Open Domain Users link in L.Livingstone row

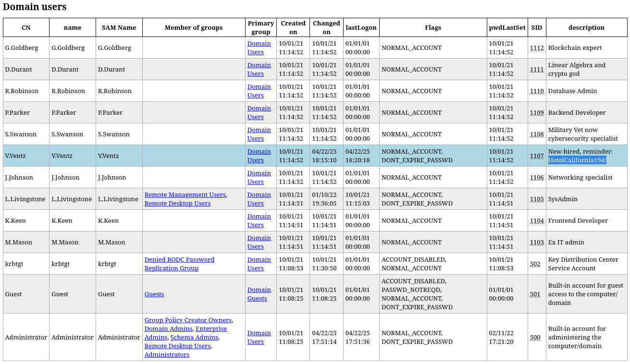[259, 199]
